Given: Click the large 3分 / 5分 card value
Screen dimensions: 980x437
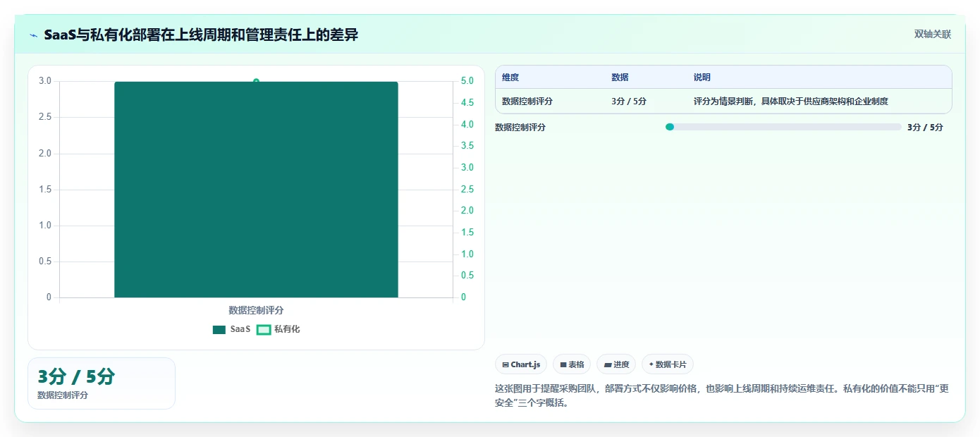Looking at the screenshot, I should [76, 376].
